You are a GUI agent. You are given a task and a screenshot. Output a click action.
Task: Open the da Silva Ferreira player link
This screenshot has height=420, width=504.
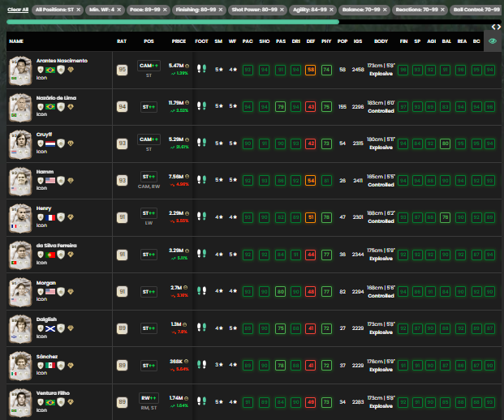[x=56, y=246]
